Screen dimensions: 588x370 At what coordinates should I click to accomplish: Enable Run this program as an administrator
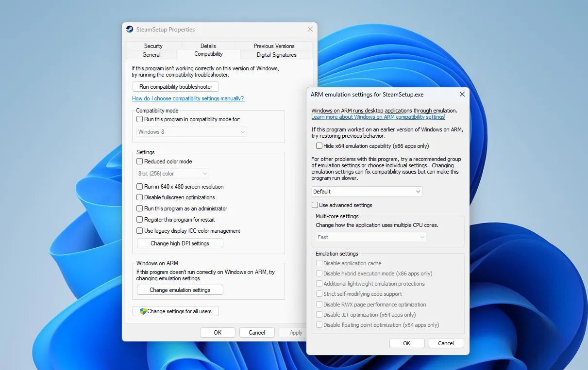(x=140, y=209)
